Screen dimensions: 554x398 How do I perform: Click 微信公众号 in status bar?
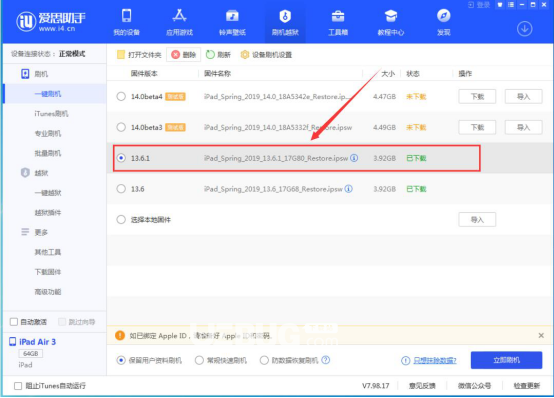(x=474, y=386)
